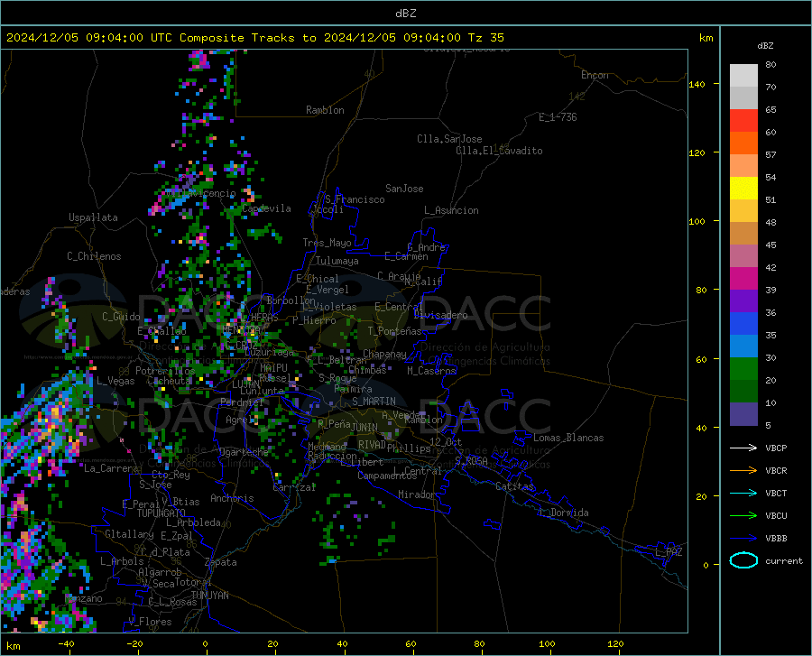Click the TUPUNGATO map label
The height and width of the screenshot is (656, 812).
point(161,513)
